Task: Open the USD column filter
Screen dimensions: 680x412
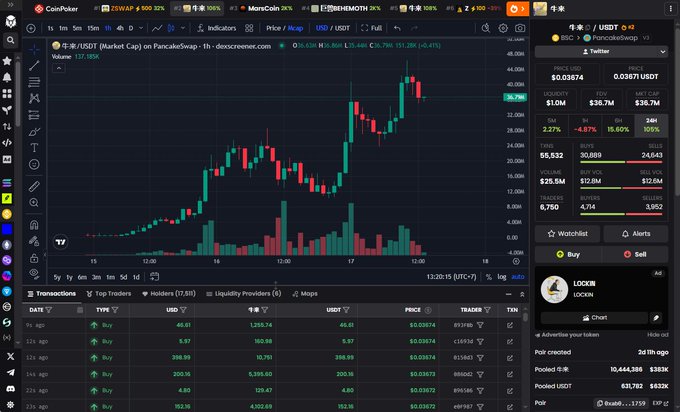Action: [183, 310]
